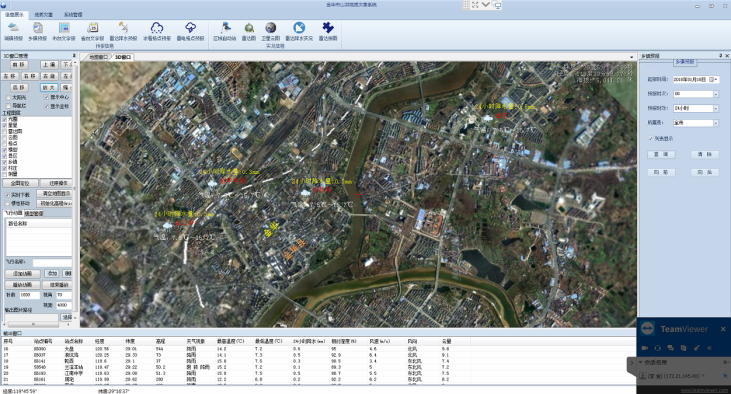Viewport: 731px width, 394px height.
Task: Toggle 列表显示 checkbox in forecast panel
Action: coord(651,138)
